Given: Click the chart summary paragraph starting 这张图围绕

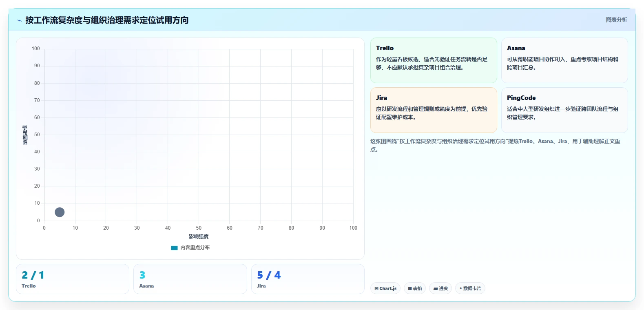Looking at the screenshot, I should coord(495,145).
